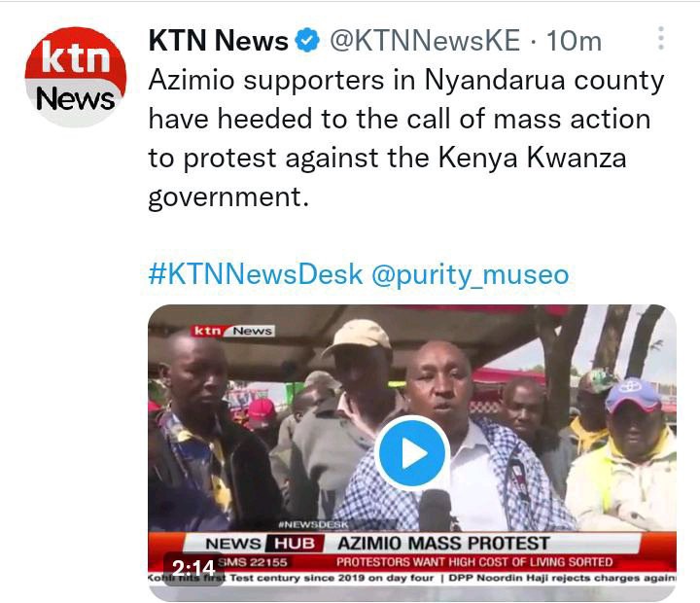Open the @KTNNewsKE handle link
The height and width of the screenshot is (603, 700).
click(x=425, y=41)
